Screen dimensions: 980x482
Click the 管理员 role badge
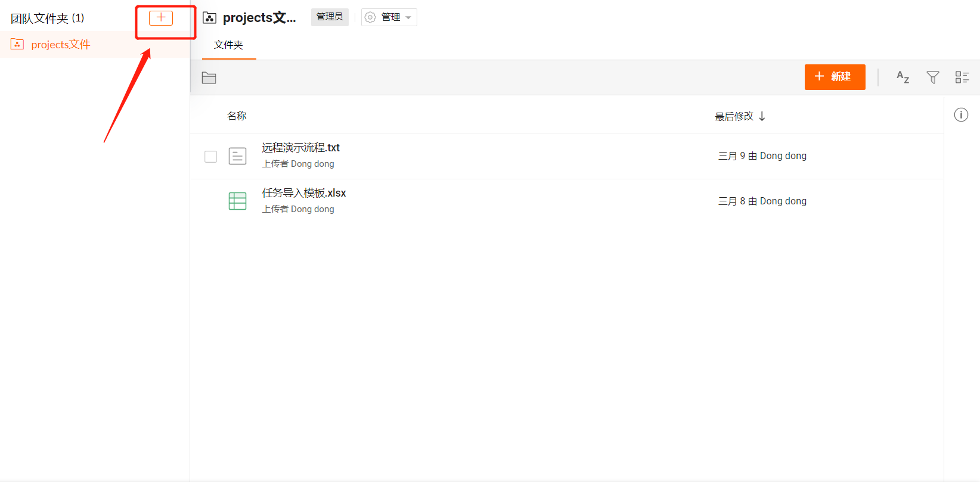click(x=330, y=17)
